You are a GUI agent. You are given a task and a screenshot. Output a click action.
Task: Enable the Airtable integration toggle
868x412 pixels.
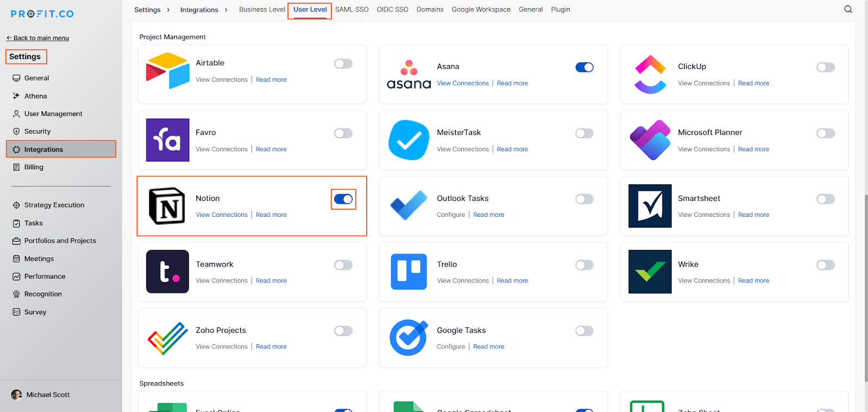[343, 63]
